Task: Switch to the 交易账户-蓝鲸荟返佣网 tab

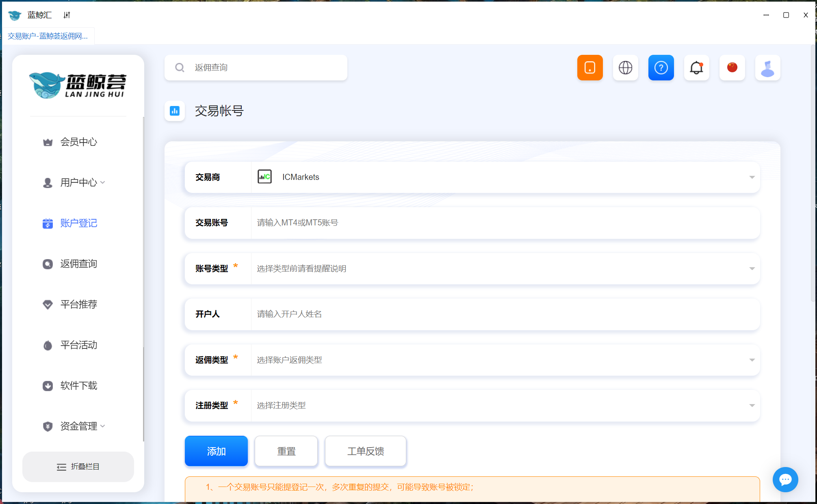Action: coord(48,36)
